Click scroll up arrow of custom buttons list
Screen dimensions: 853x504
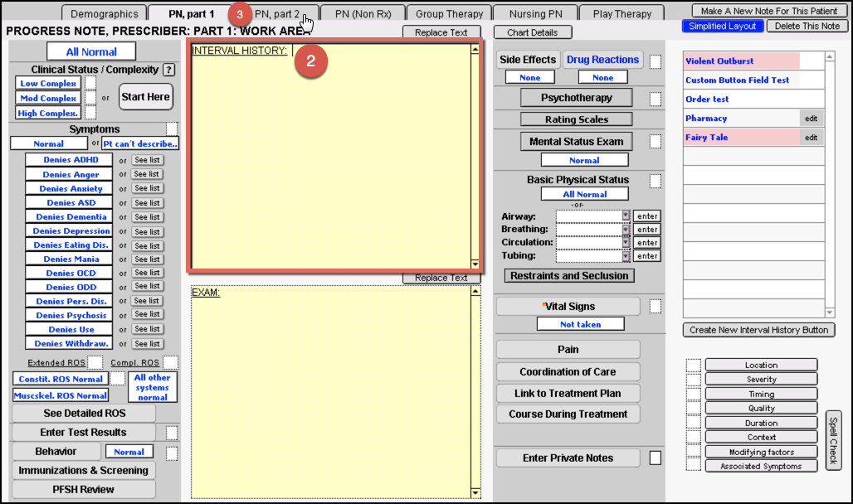[x=830, y=57]
